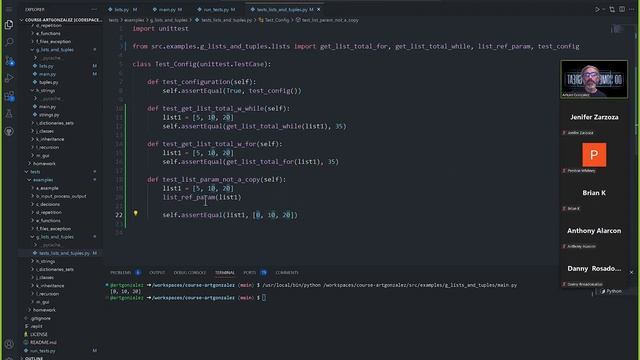640x360 pixels.
Task: Open the Extensions view
Action: (9, 96)
